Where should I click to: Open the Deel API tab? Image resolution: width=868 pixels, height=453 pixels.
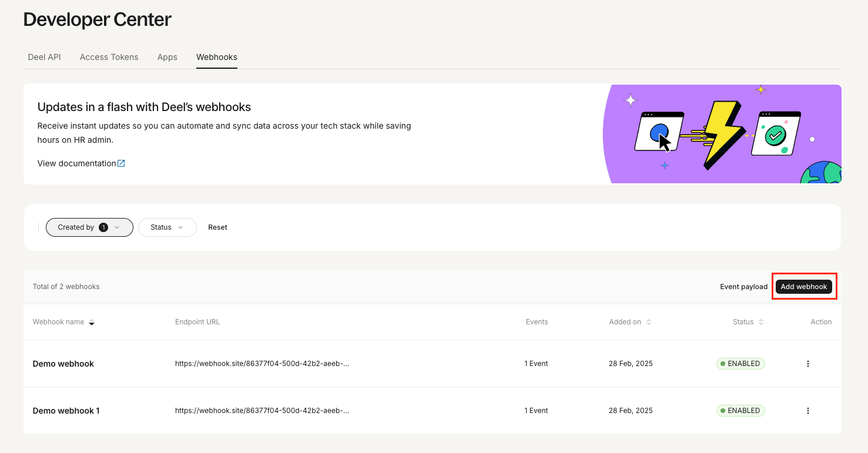click(44, 57)
